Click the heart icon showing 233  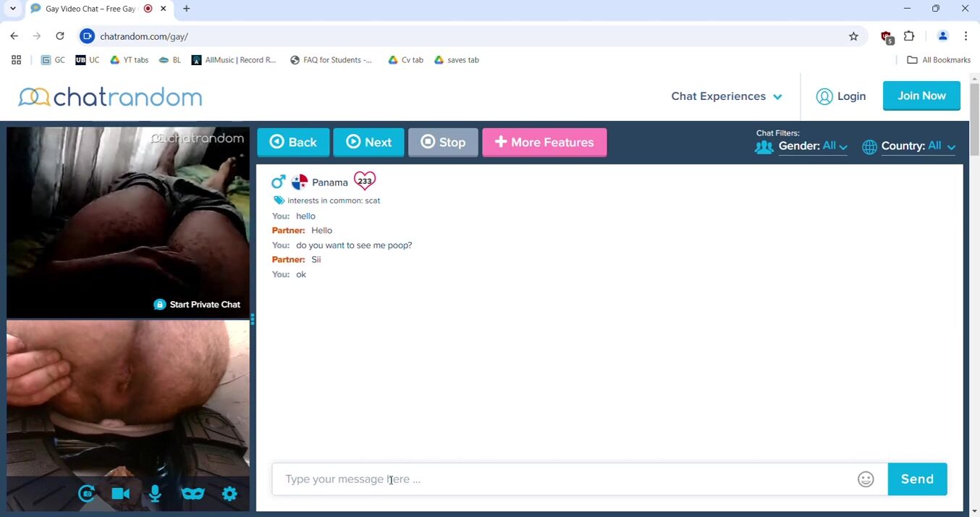tap(365, 181)
